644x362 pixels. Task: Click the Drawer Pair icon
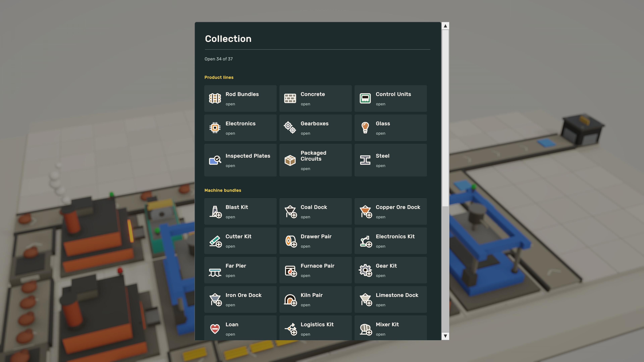pyautogui.click(x=291, y=241)
